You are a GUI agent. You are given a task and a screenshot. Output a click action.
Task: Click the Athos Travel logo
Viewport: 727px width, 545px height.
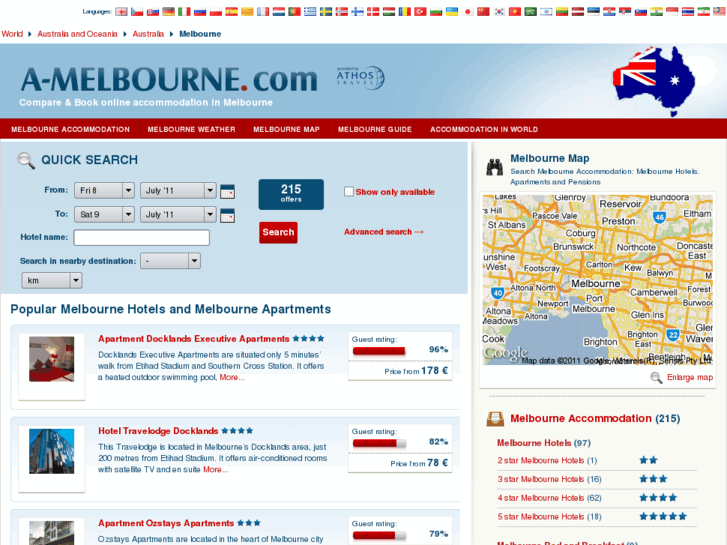360,77
